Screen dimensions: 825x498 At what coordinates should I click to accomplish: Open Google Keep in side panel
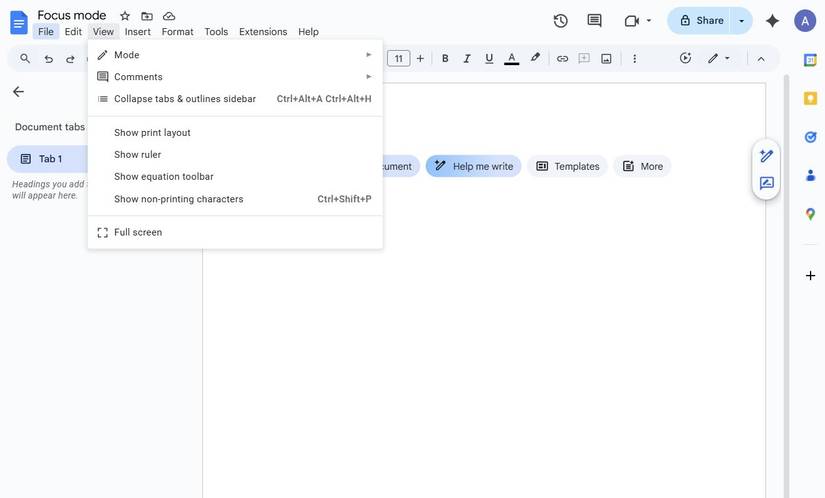point(810,98)
